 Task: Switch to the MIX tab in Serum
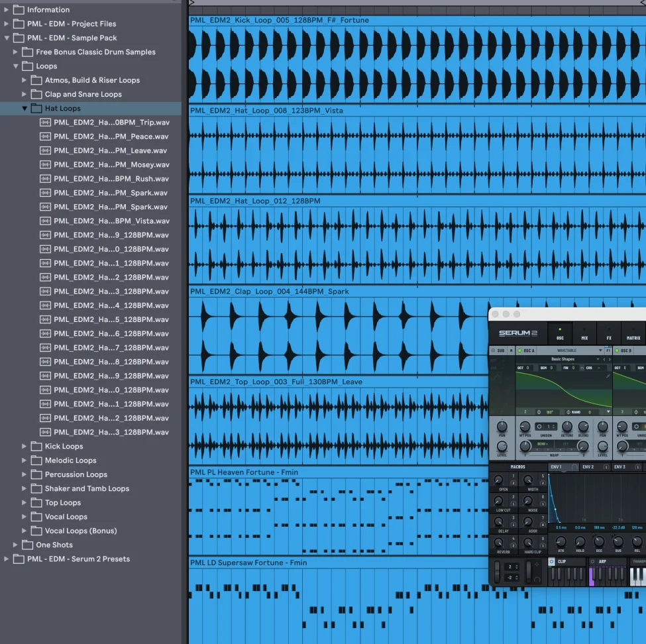pyautogui.click(x=584, y=334)
